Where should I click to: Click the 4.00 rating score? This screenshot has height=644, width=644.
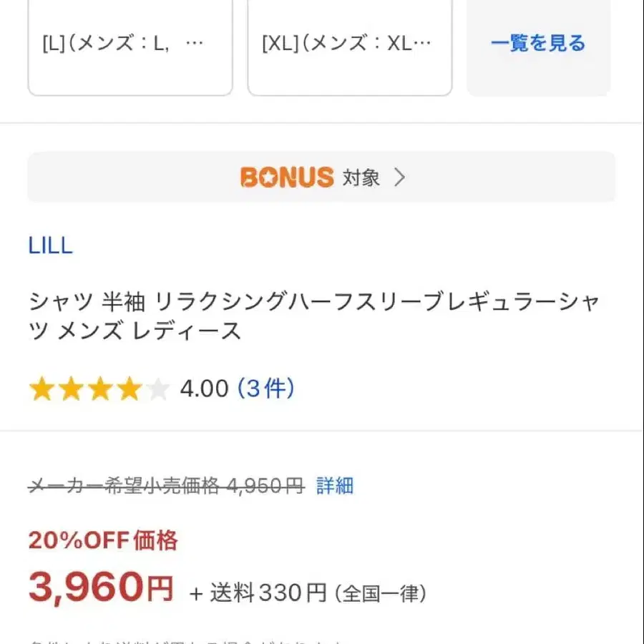[x=204, y=389]
